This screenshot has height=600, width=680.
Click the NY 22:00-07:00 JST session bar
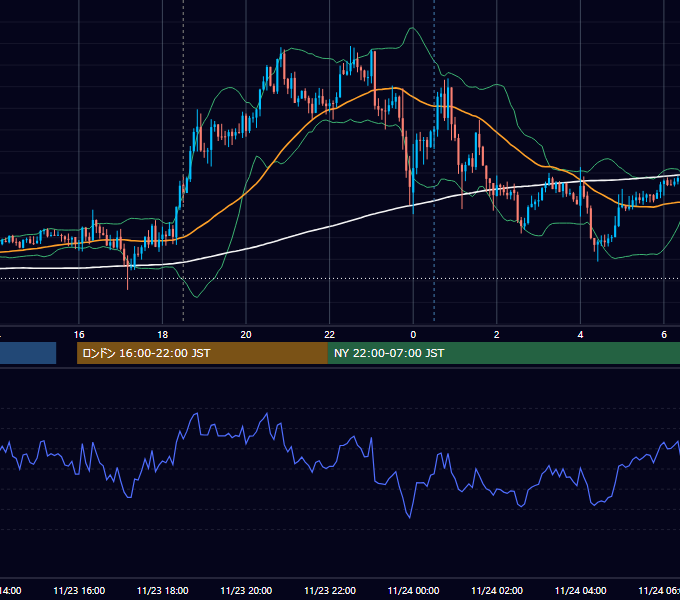(503, 353)
